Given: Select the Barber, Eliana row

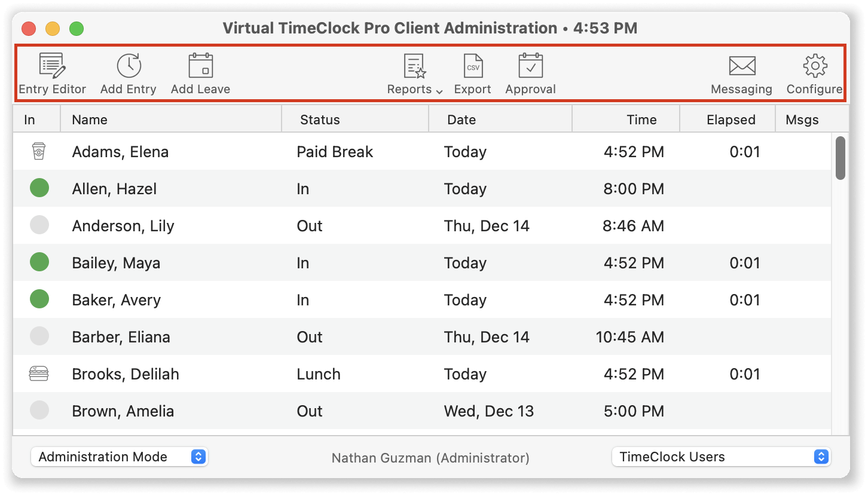Looking at the screenshot, I should [422, 337].
